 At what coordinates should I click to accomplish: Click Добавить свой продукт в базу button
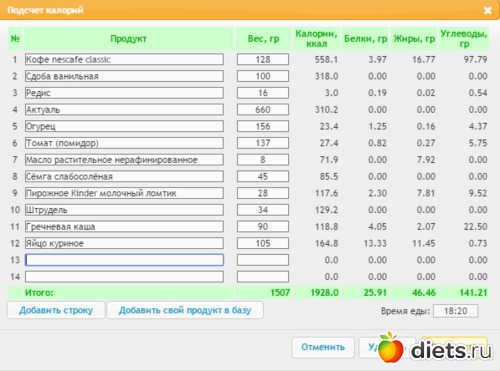(x=185, y=310)
